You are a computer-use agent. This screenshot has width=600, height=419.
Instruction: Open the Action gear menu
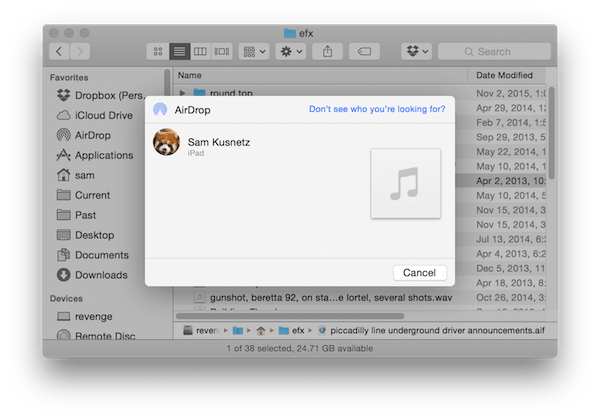[292, 51]
